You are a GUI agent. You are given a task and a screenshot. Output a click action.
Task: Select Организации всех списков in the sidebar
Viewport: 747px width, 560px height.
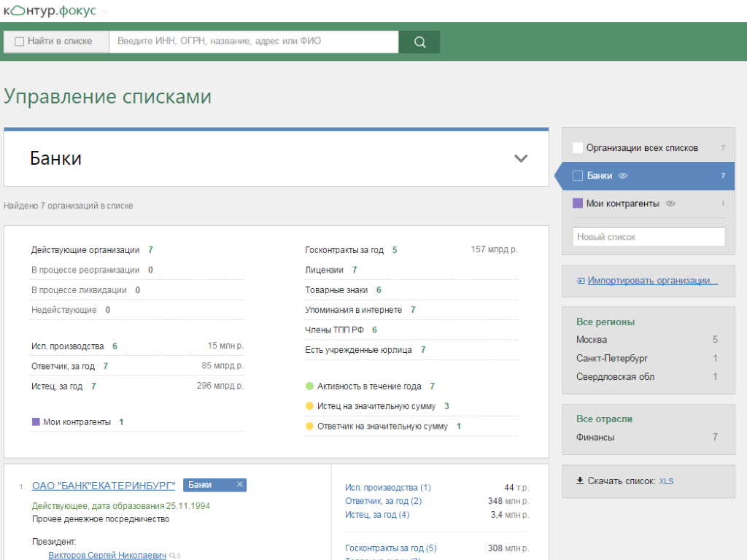(x=641, y=148)
